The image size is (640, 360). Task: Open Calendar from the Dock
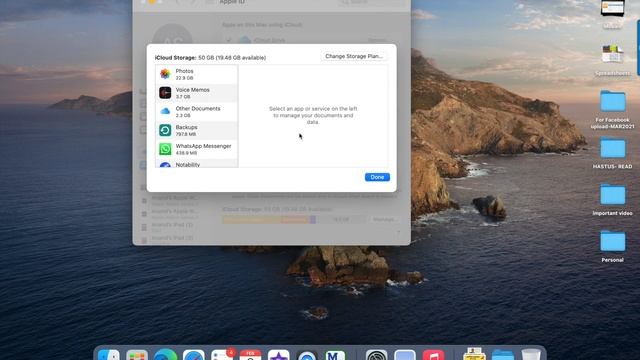pos(250,355)
